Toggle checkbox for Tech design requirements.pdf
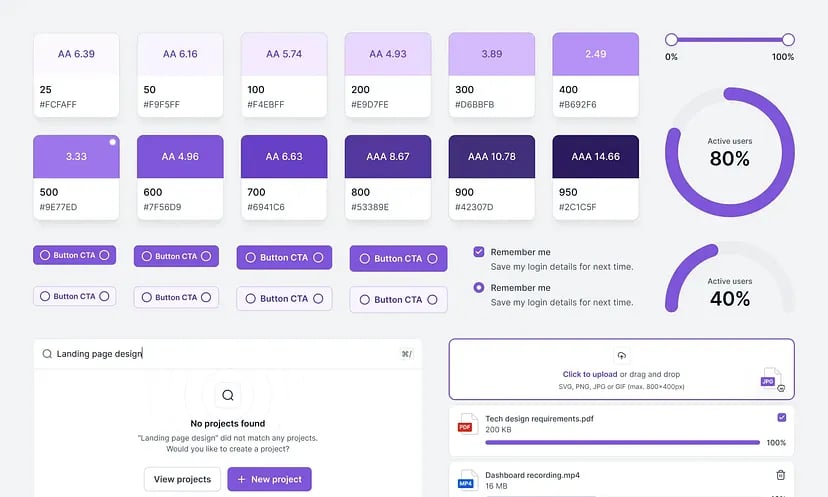The image size is (828, 497). 781,418
